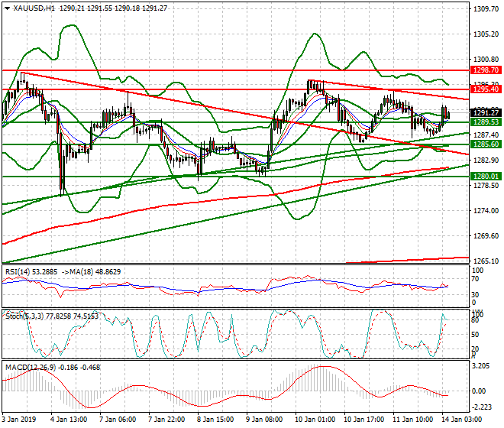Open the XAUUSD,H1 chart dropdown arrow

tap(7, 8)
